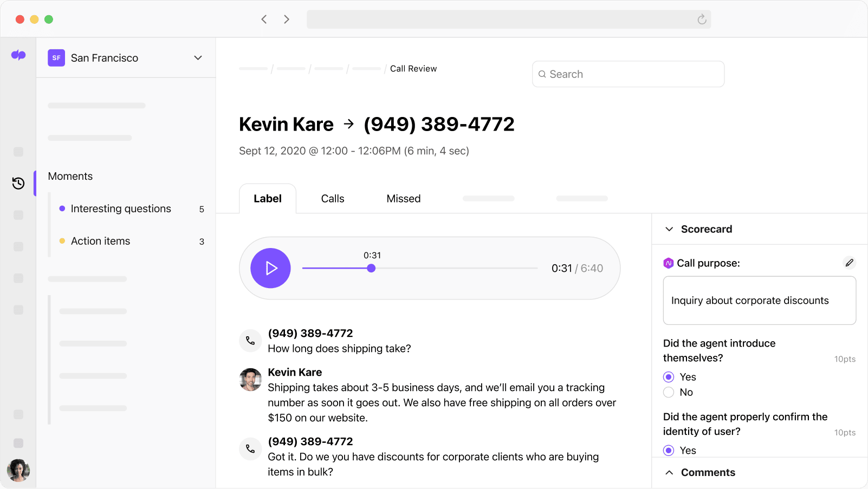Screen dimensions: 868x489
Task: Click Kevin Kare's avatar in transcript
Action: pos(250,380)
